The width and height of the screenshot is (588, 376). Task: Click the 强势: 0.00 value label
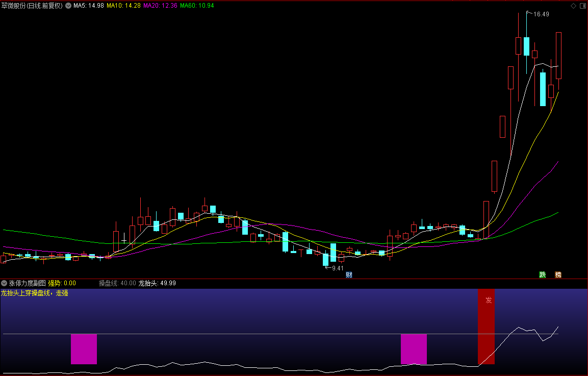pyautogui.click(x=62, y=283)
